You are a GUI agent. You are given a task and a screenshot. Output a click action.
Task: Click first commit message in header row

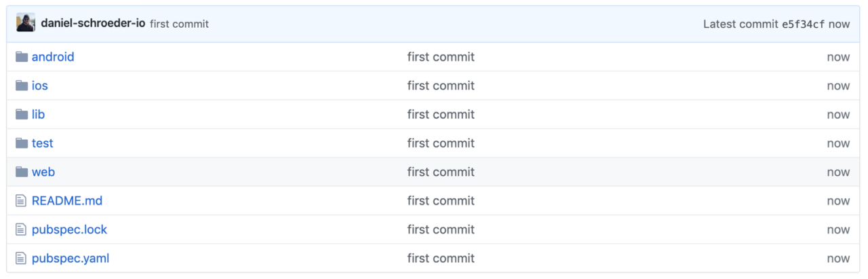pos(179,24)
